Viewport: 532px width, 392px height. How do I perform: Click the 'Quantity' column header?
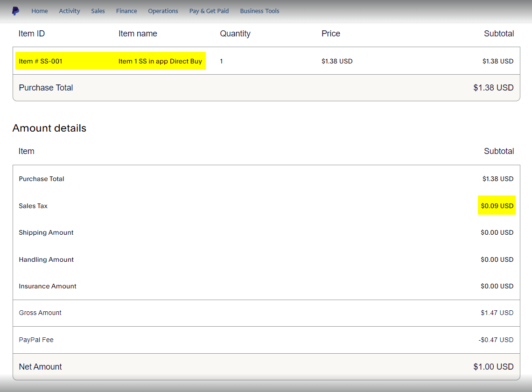pyautogui.click(x=235, y=34)
